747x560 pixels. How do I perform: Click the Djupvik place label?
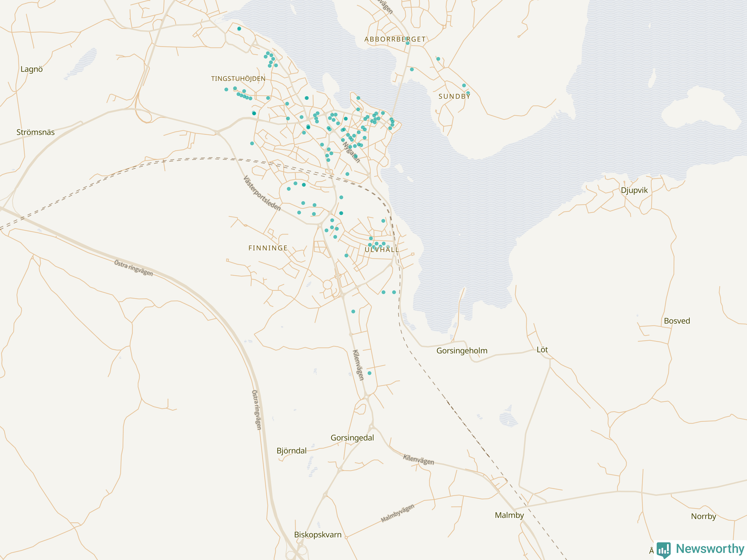(x=634, y=190)
